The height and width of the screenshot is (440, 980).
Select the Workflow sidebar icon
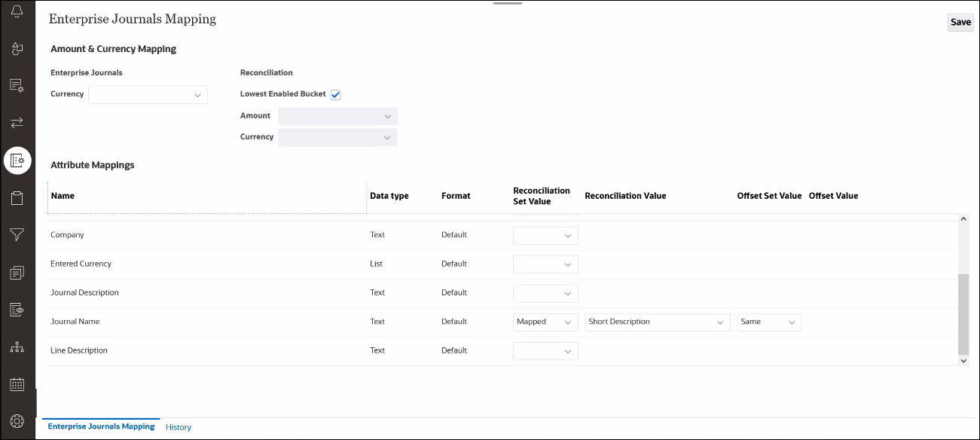click(17, 47)
